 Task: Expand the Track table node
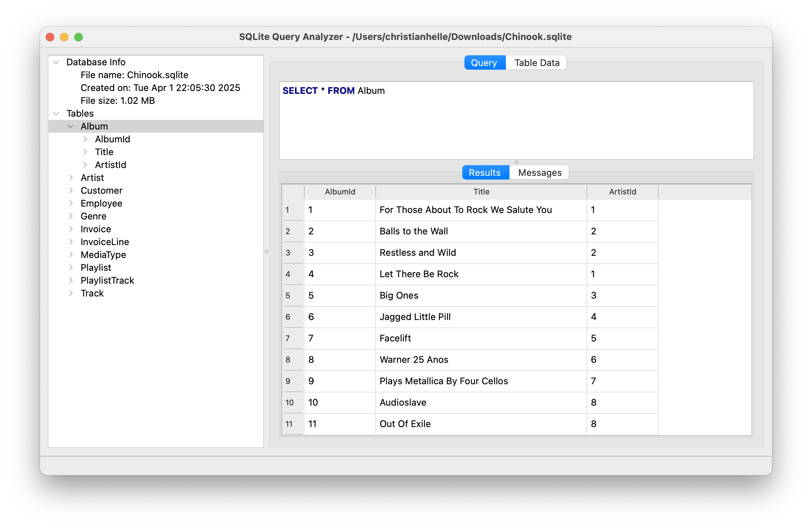(71, 293)
